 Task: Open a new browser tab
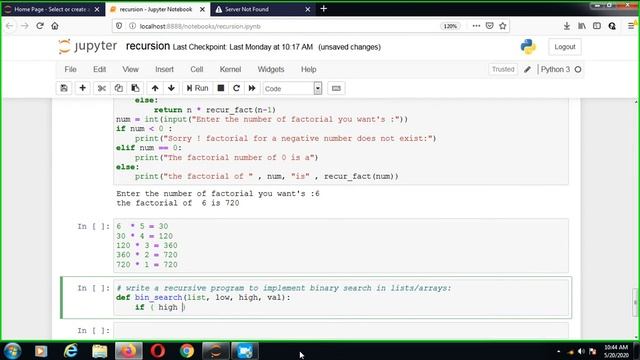(x=323, y=9)
